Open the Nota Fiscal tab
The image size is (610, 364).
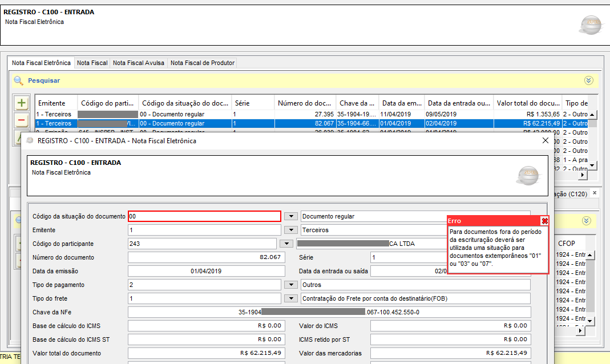[92, 63]
